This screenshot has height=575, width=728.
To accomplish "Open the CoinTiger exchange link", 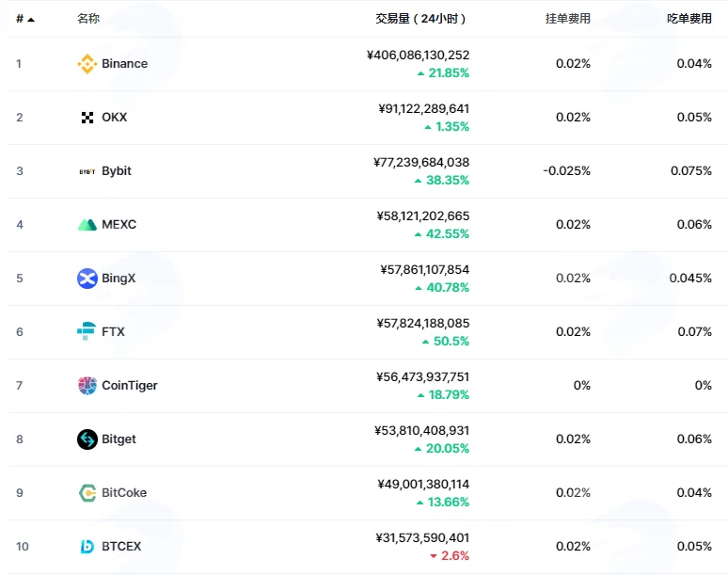I will pyautogui.click(x=130, y=386).
